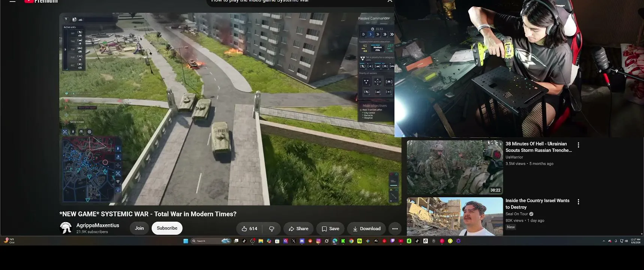Screen dimensions: 644x270
Task: Open options for 'Inside the Country' video
Action: pyautogui.click(x=578, y=202)
